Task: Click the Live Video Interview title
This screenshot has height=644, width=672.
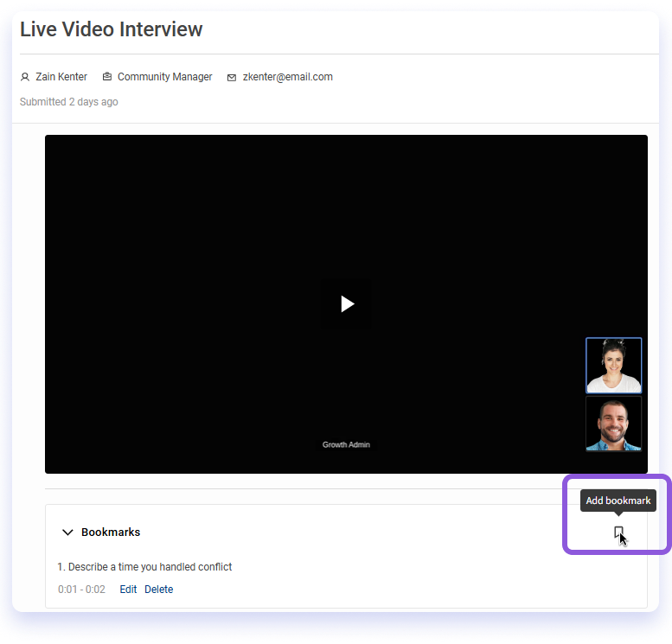Action: pyautogui.click(x=111, y=29)
